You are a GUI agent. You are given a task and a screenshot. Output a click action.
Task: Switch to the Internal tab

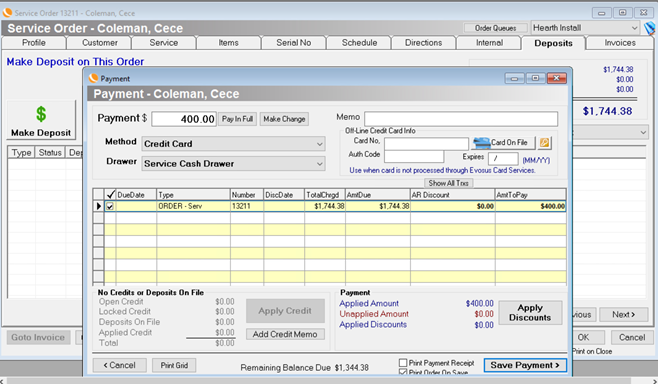click(x=489, y=43)
